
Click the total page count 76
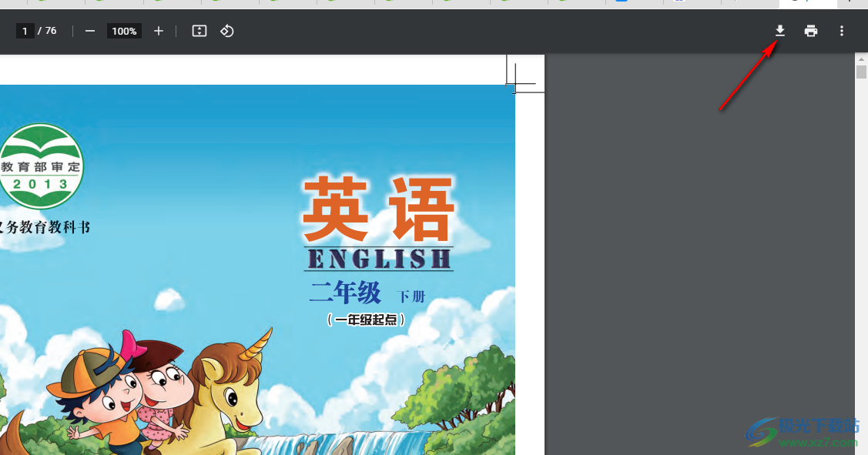[51, 31]
